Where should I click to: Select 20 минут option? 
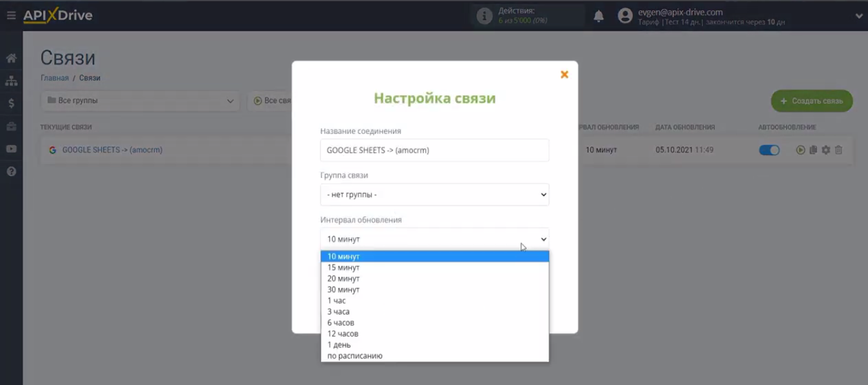click(434, 278)
